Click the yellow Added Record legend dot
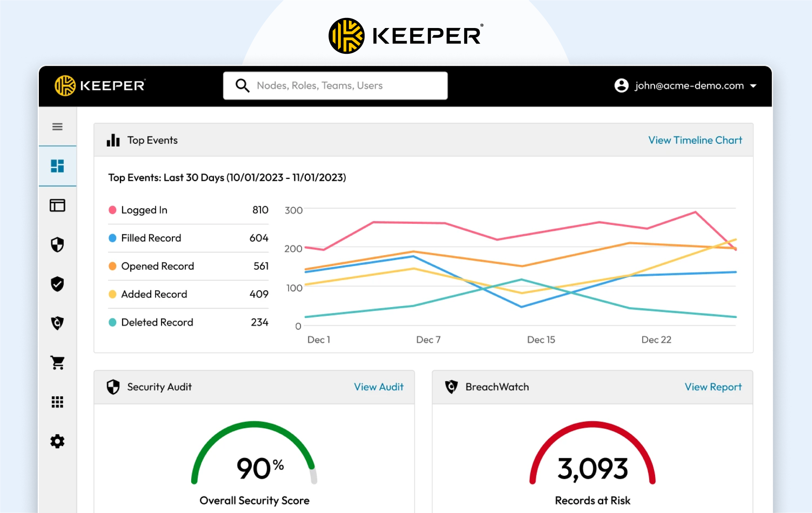Viewport: 812px width, 513px height. [x=112, y=294]
